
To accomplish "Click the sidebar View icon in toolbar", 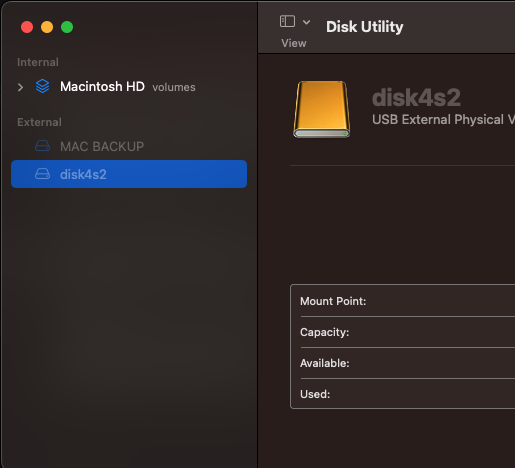I will click(287, 22).
